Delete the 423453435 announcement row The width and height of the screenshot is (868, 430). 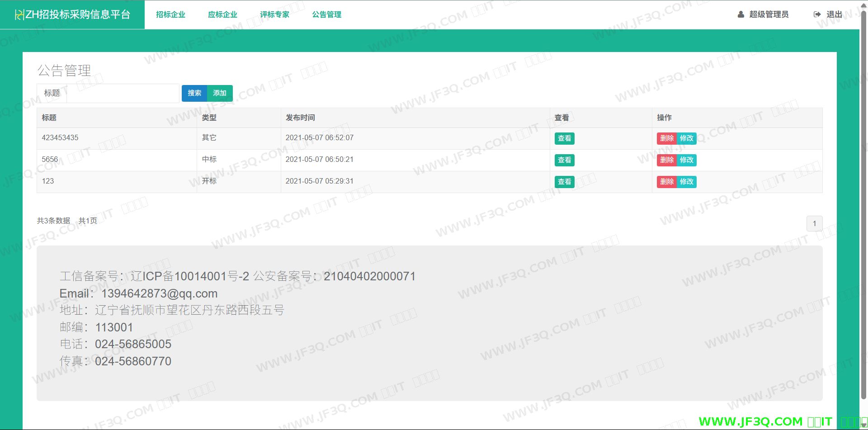[x=666, y=138]
